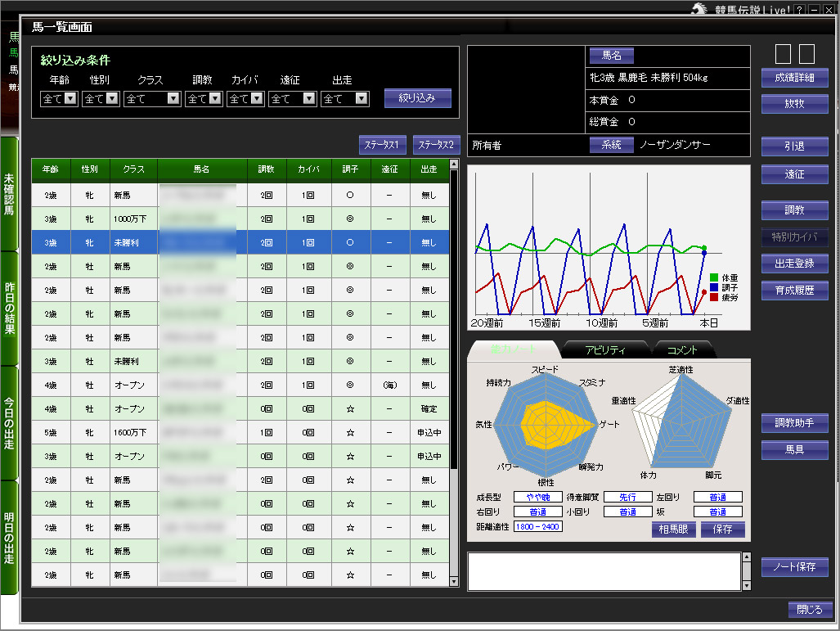This screenshot has height=631, width=840.
Task: Click the 成長型 field showing やや晩
Action: click(x=537, y=497)
